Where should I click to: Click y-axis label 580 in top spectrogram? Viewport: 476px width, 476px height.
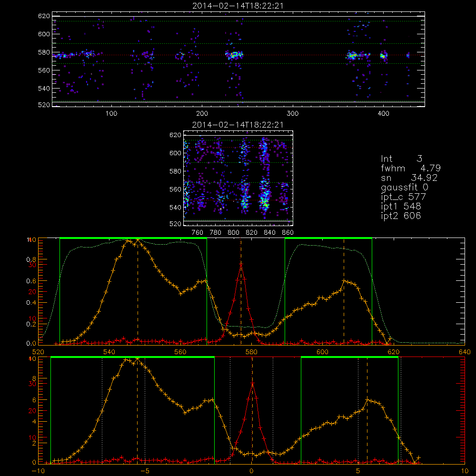pos(44,52)
